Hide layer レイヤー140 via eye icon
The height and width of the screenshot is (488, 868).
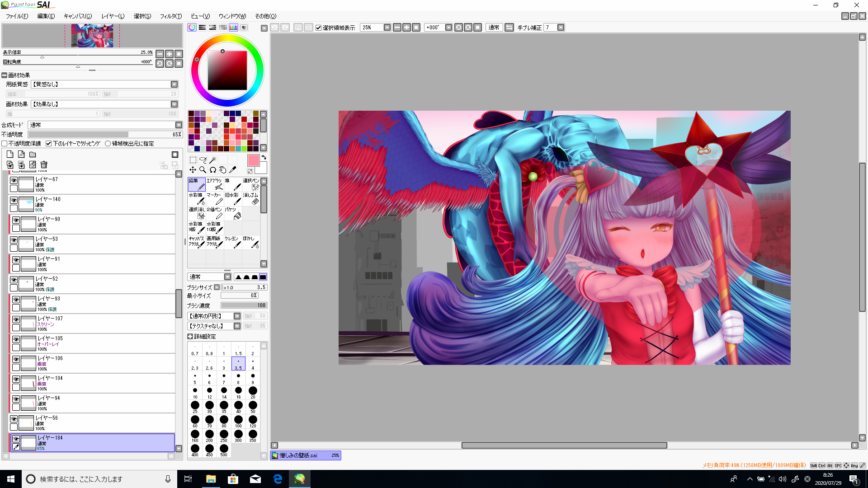pos(14,200)
